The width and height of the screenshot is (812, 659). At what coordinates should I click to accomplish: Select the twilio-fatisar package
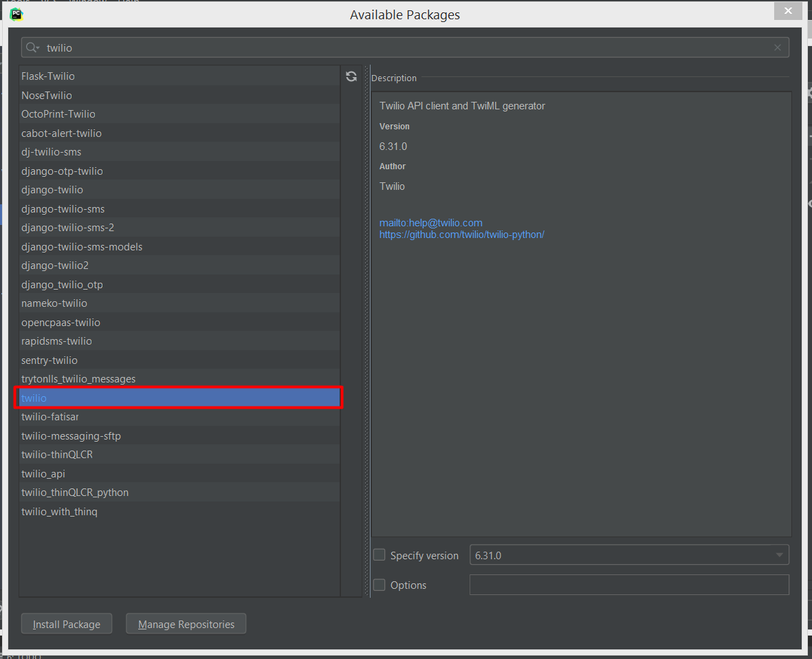point(179,417)
